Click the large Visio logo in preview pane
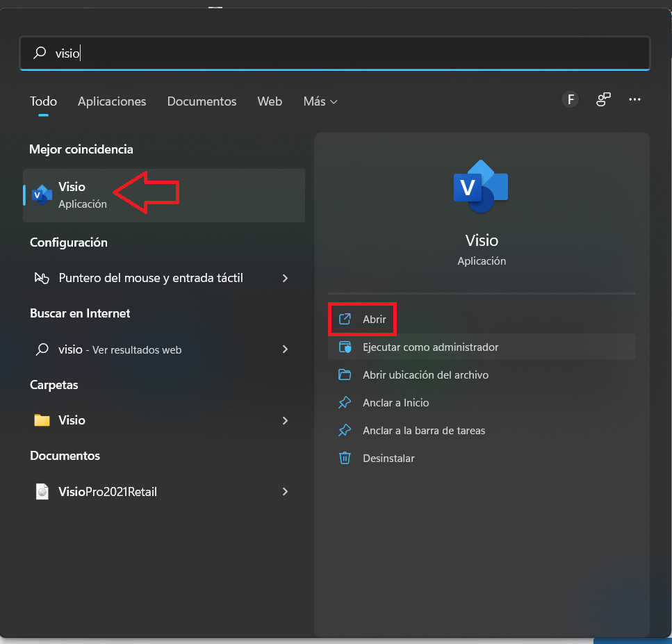 point(481,186)
